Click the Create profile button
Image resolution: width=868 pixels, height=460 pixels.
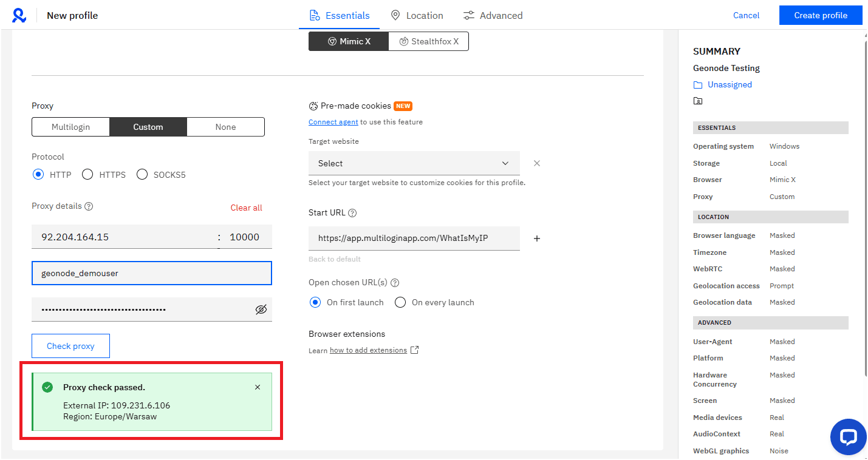tap(821, 15)
